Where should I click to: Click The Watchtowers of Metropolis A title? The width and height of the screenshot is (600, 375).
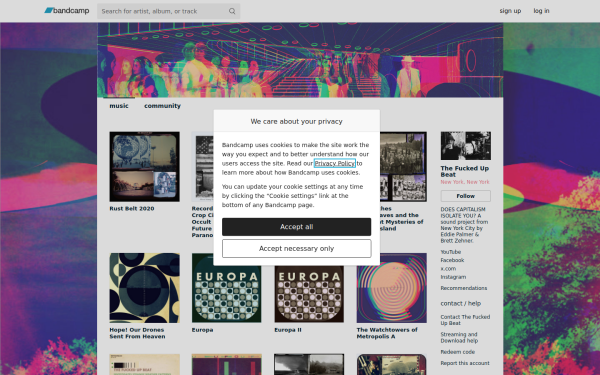point(387,333)
